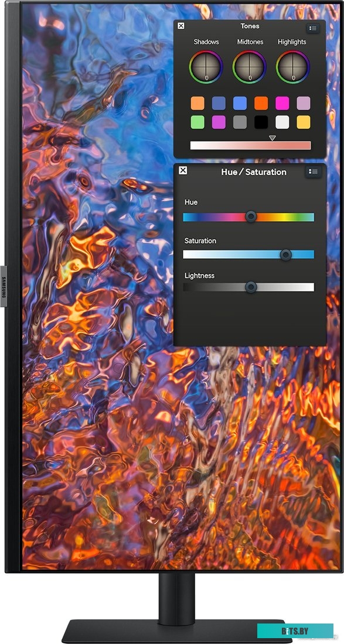The height and width of the screenshot is (644, 344).
Task: Click the Highlights label
Action: point(292,42)
